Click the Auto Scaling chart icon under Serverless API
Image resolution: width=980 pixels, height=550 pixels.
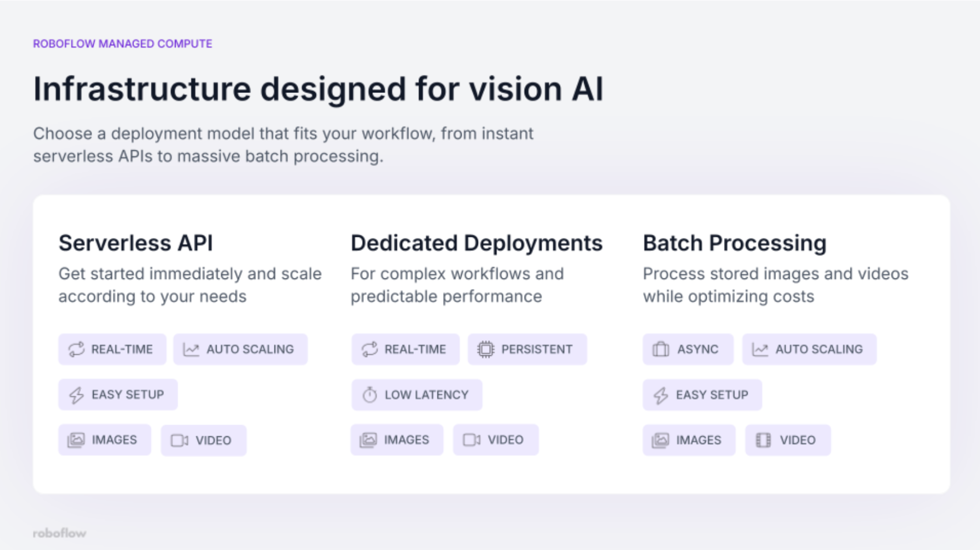[191, 349]
